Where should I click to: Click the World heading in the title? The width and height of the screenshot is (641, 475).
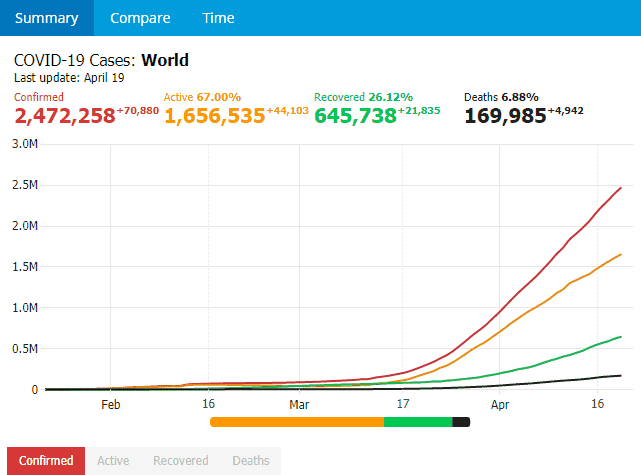click(165, 60)
